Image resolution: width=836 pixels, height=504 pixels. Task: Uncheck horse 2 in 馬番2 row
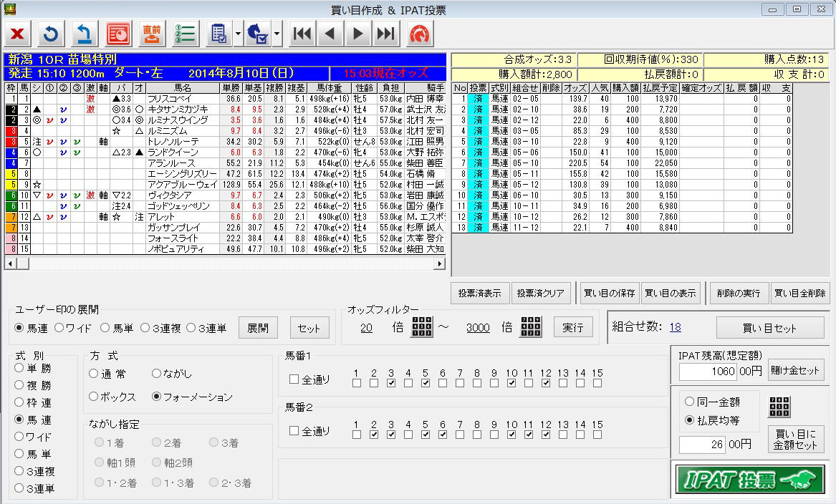coord(374,435)
